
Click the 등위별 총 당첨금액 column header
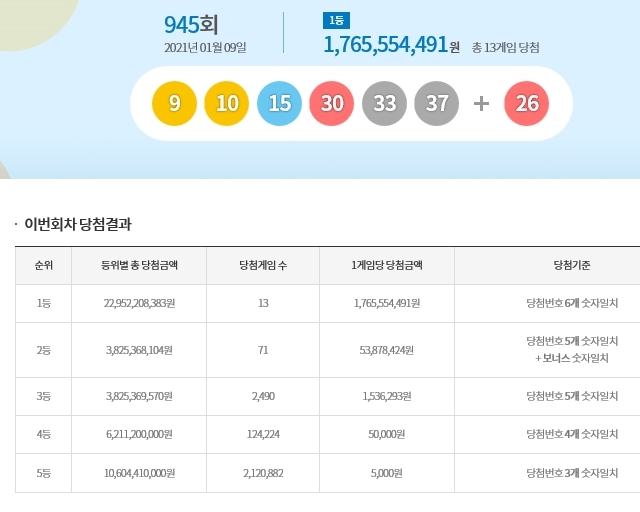[138, 265]
